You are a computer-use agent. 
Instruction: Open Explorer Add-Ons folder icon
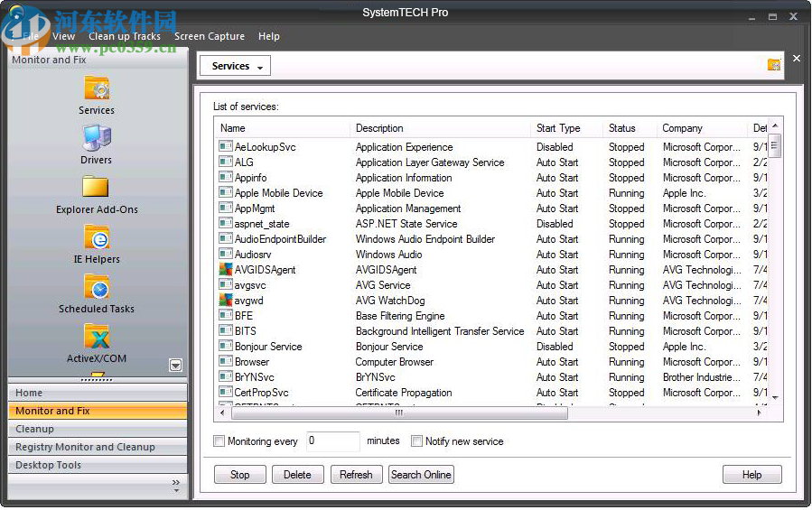pos(95,188)
